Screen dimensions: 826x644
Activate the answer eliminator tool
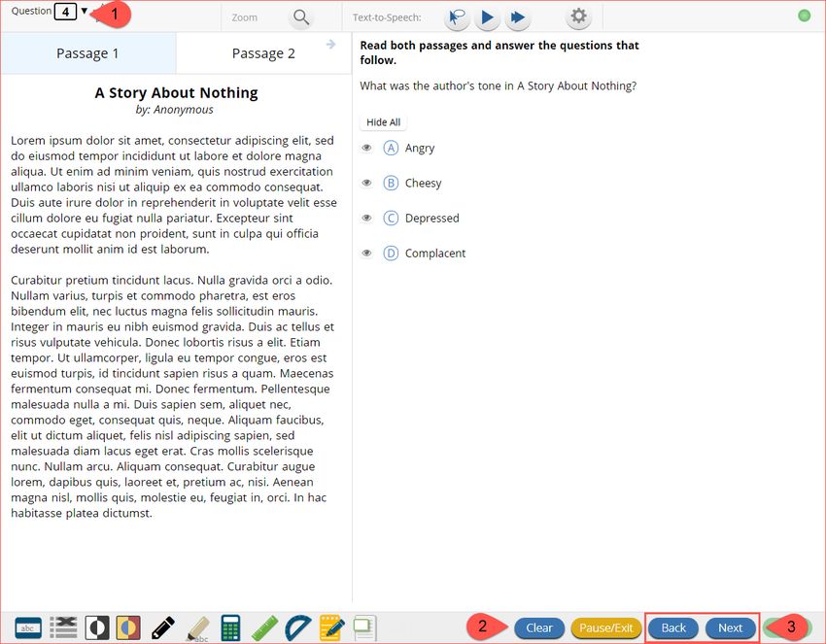pyautogui.click(x=63, y=627)
